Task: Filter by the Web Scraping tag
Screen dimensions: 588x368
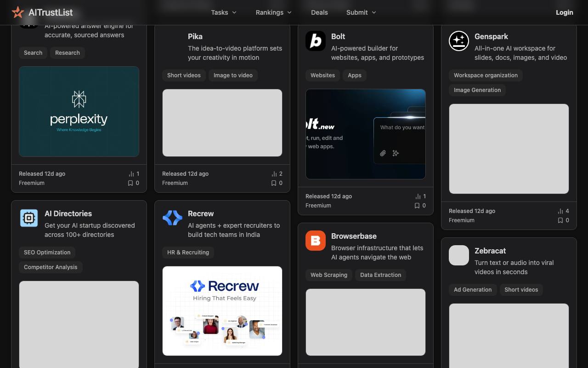Action: [329, 275]
